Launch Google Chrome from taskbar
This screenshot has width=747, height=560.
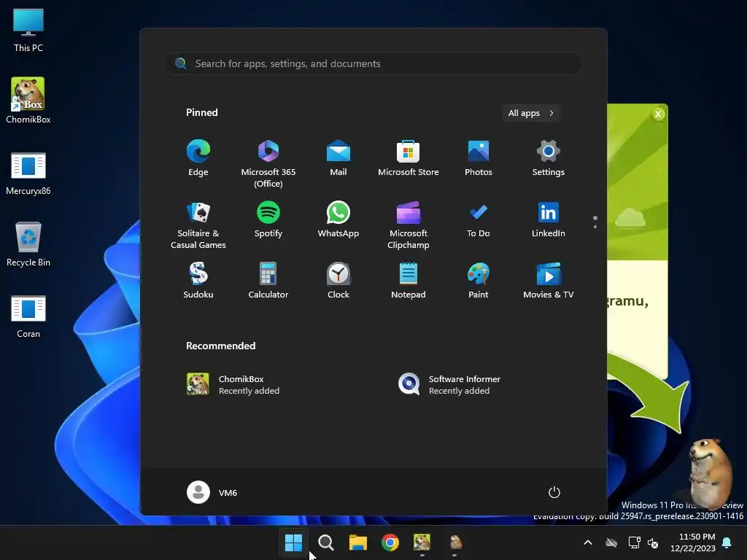pyautogui.click(x=390, y=542)
